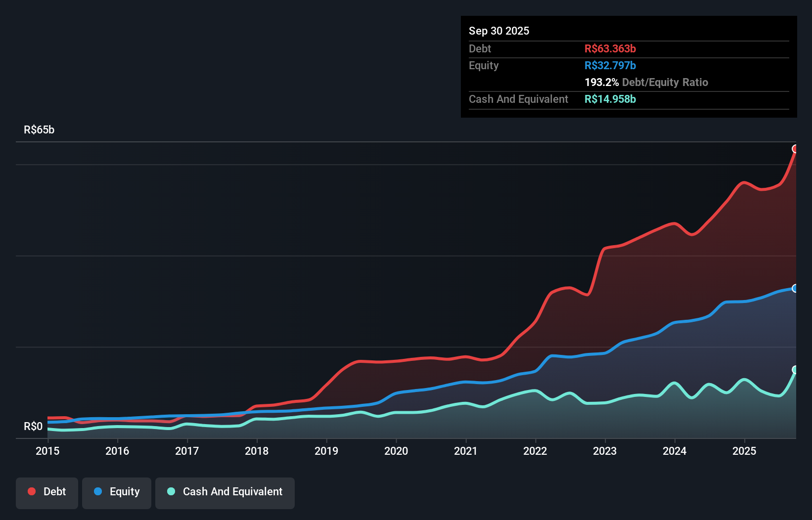Click the R$14.958b Cash And Equivalent value
The height and width of the screenshot is (520, 812).
(x=610, y=99)
